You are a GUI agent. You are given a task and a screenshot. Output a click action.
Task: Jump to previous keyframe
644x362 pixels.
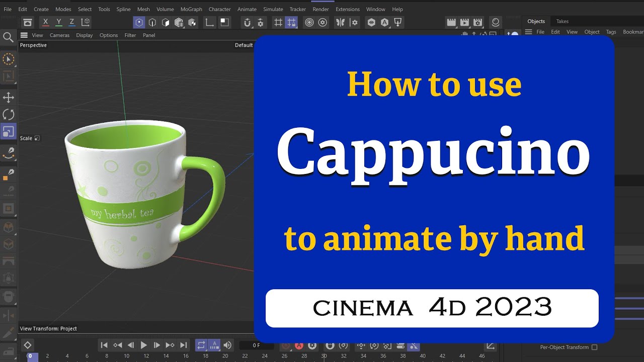[117, 345]
